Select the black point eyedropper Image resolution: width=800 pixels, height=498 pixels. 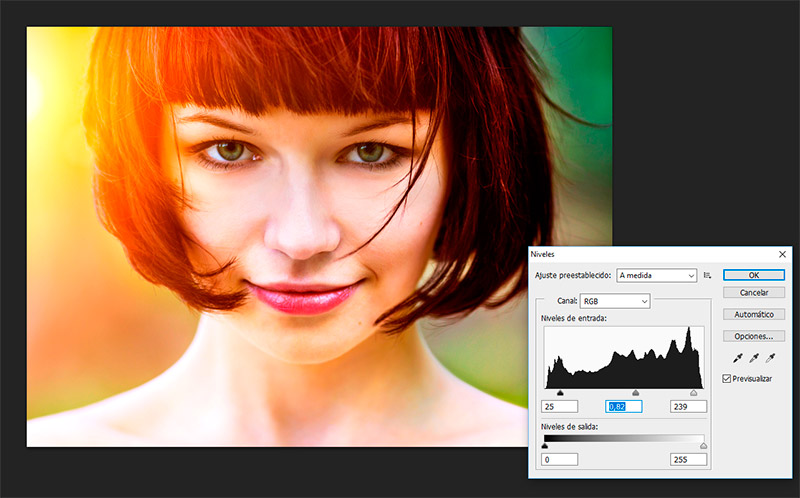click(737, 358)
